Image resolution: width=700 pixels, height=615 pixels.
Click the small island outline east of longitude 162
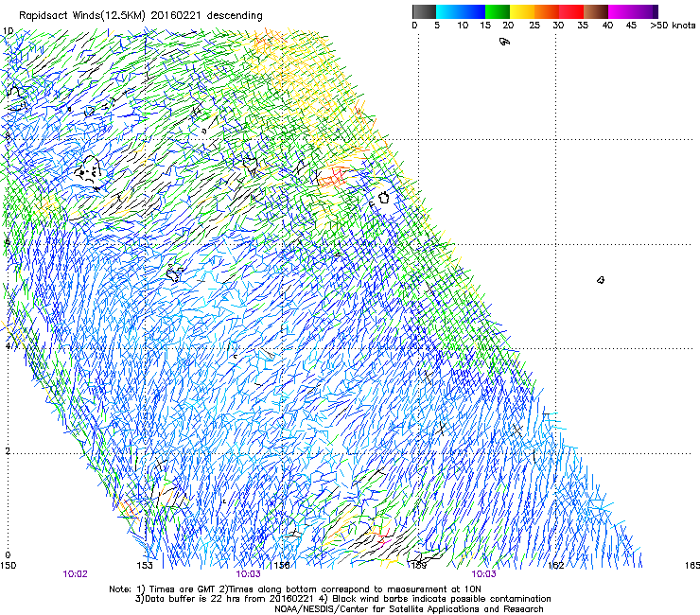601,280
